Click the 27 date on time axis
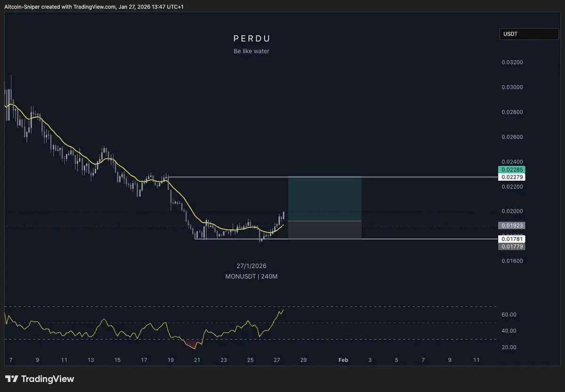Screen dimensions: 565x392 point(277,360)
